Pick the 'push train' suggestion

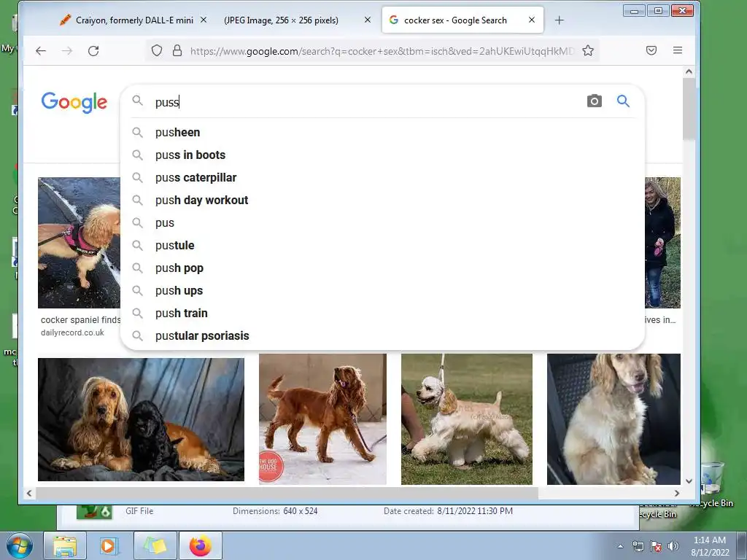coord(382,314)
